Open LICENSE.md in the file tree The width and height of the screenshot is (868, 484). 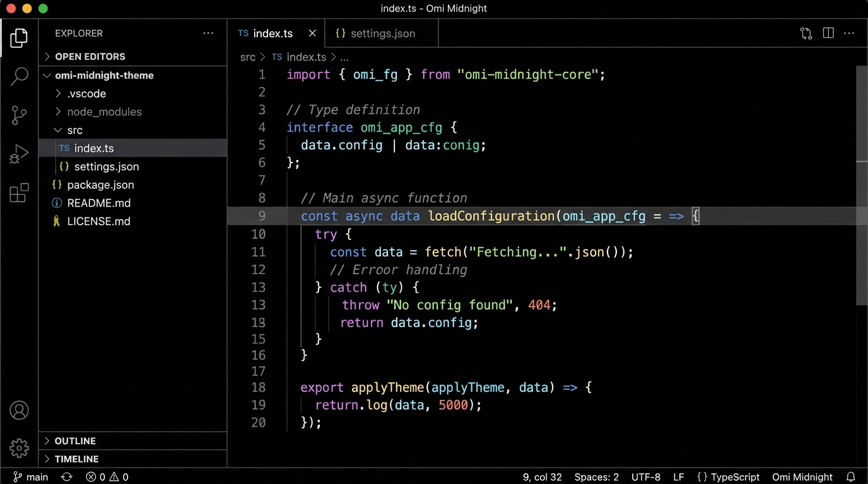pyautogui.click(x=132, y=221)
